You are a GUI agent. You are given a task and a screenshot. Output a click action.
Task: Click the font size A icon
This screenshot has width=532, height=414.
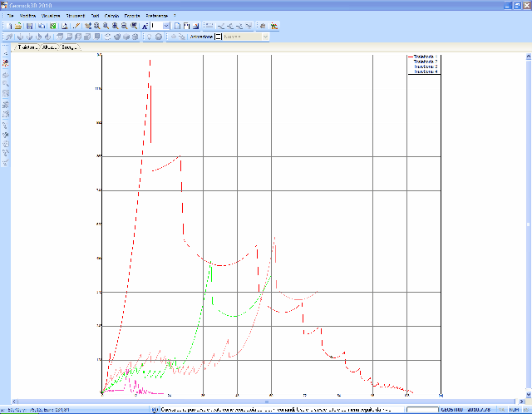pyautogui.click(x=145, y=26)
